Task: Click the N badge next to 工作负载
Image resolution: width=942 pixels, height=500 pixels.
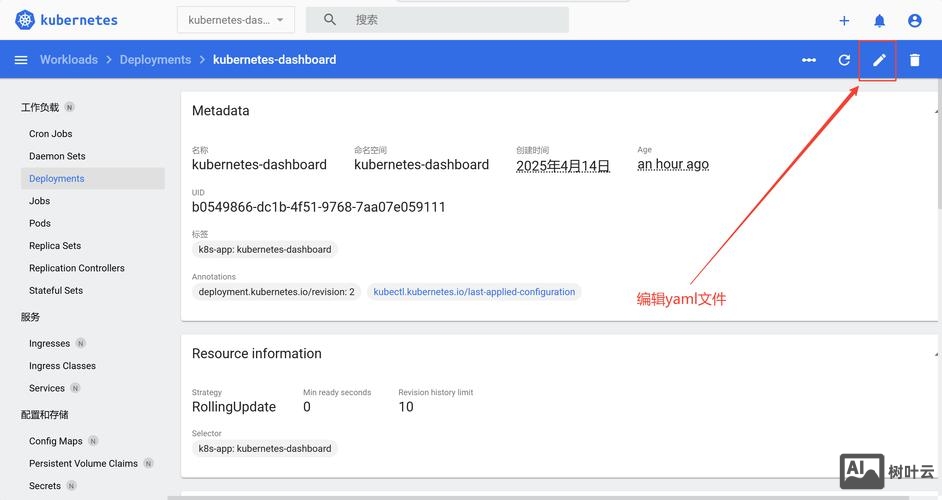Action: point(70,107)
